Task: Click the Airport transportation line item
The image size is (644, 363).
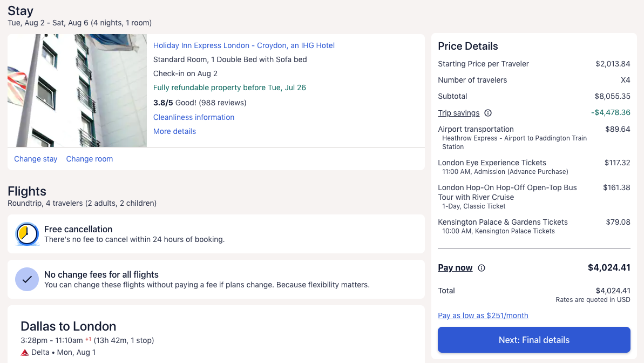Action: coord(534,138)
